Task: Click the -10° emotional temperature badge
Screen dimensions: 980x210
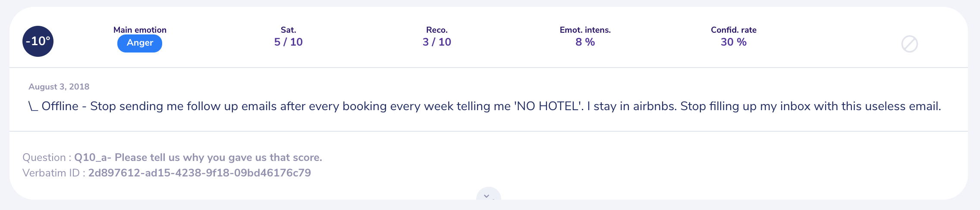Action: click(38, 41)
